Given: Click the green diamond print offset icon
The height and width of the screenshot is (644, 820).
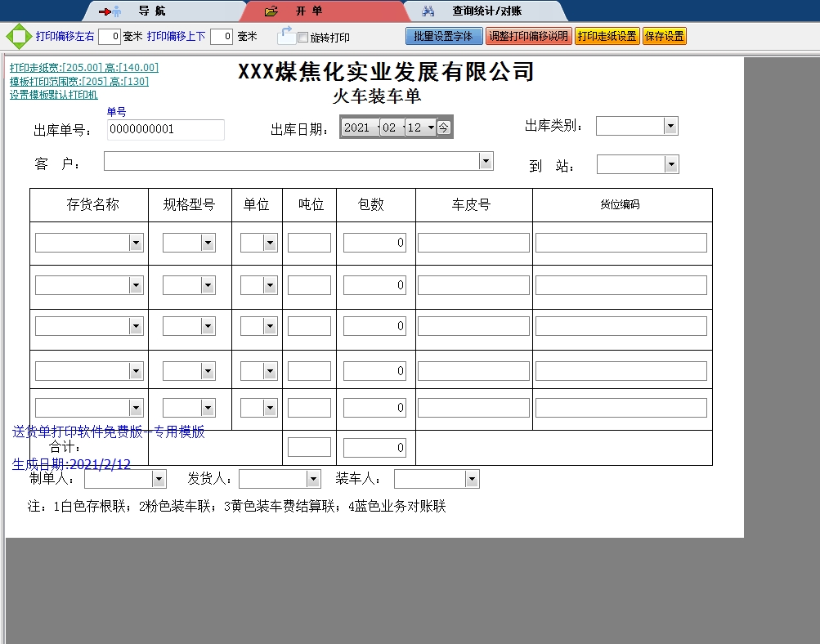Looking at the screenshot, I should (x=18, y=37).
